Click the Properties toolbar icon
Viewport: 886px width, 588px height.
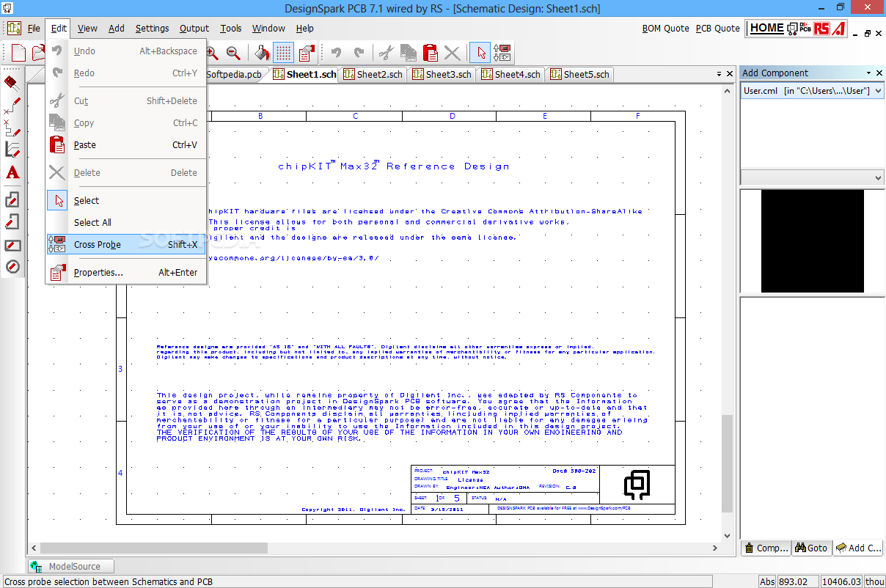click(306, 53)
